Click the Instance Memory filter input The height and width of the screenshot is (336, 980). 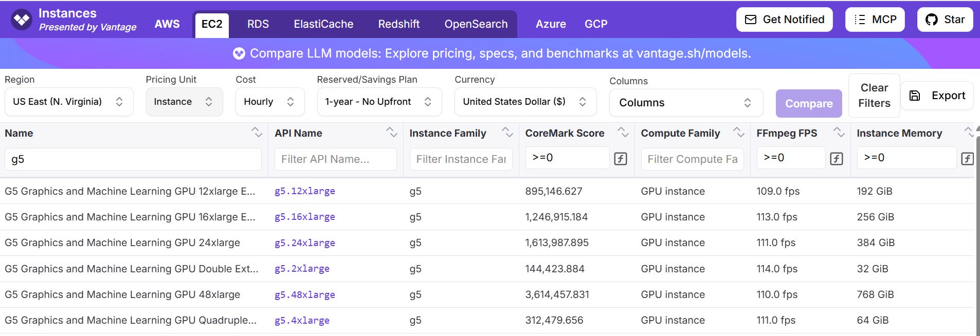tap(906, 158)
